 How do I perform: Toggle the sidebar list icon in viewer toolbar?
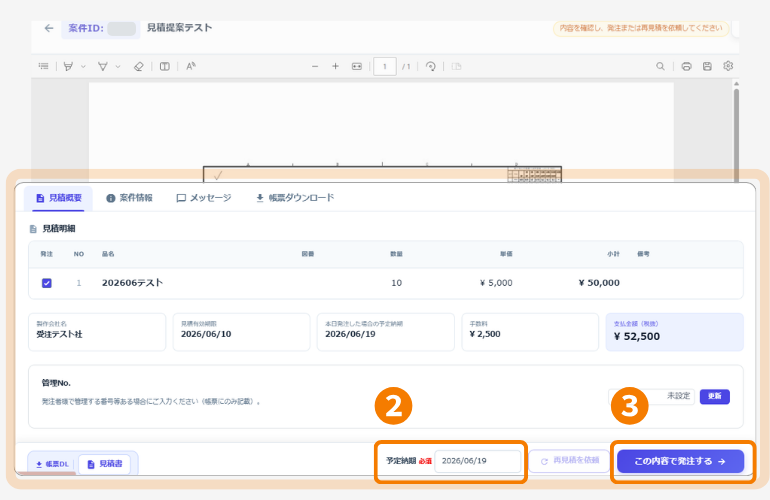pyautogui.click(x=44, y=66)
